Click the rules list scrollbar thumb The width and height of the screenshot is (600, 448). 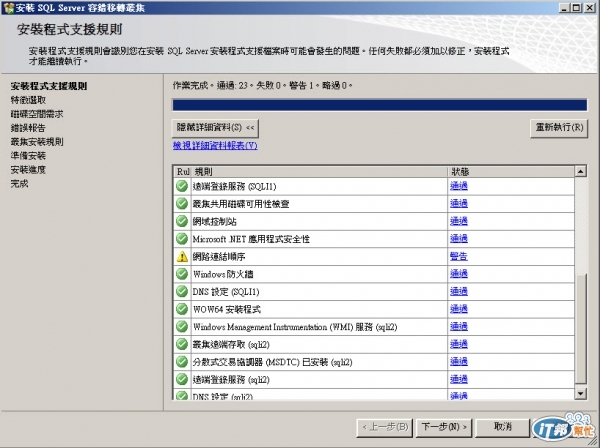580,328
